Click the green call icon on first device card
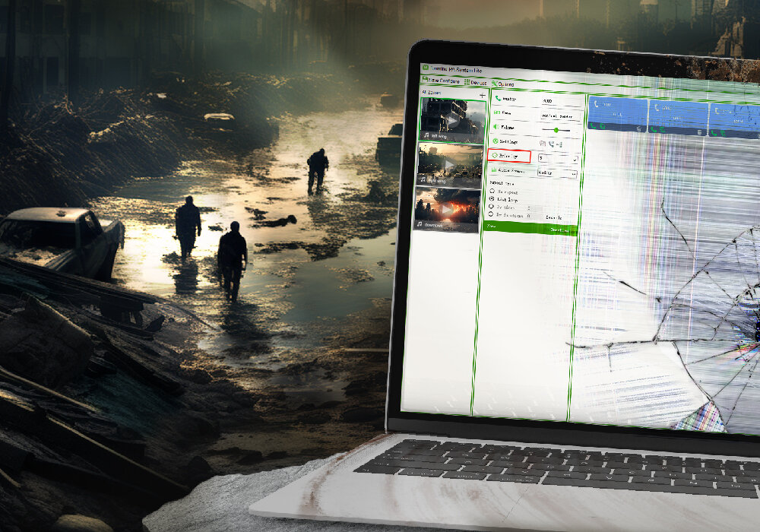760x532 pixels. [593, 126]
